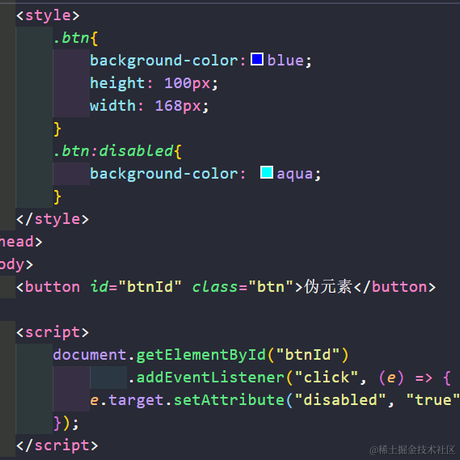Click the "click" string argument
The image size is (460, 460).
pos(326,378)
